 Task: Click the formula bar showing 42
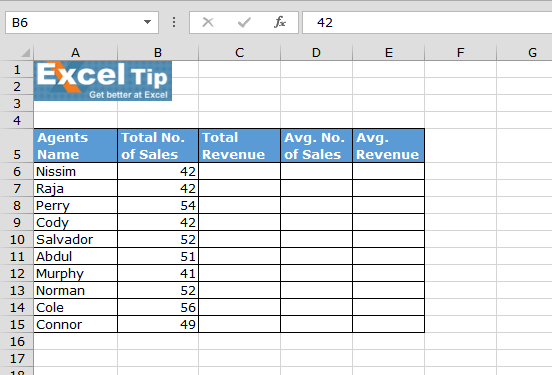coord(427,23)
